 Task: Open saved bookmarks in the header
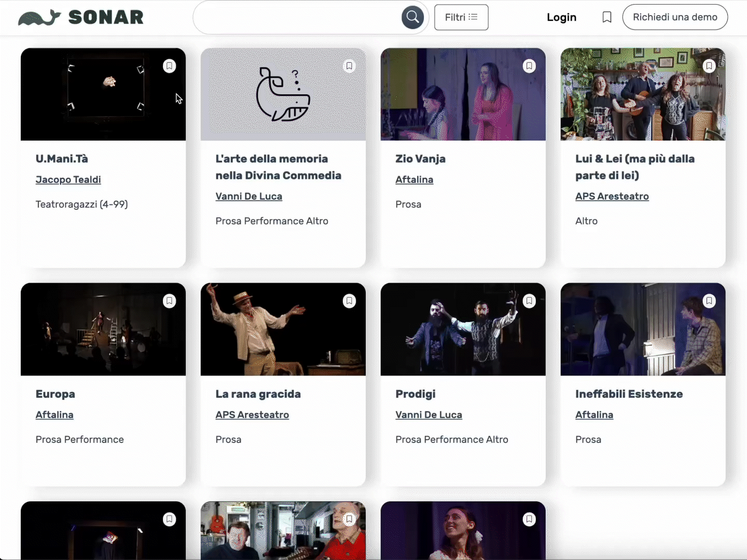click(x=606, y=17)
